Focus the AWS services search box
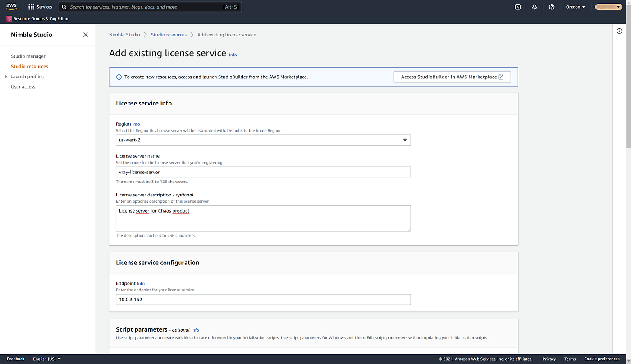This screenshot has height=364, width=631. pyautogui.click(x=150, y=7)
